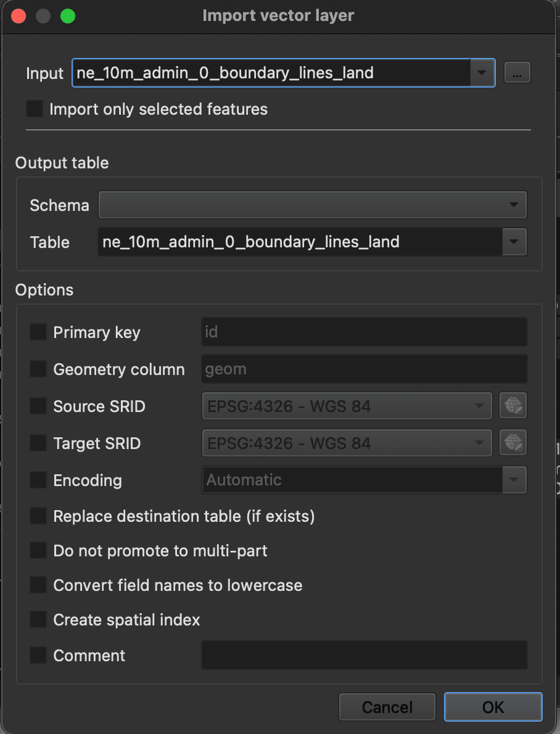Enable Convert field names to lowercase
Image resolution: width=560 pixels, height=734 pixels.
tap(37, 585)
